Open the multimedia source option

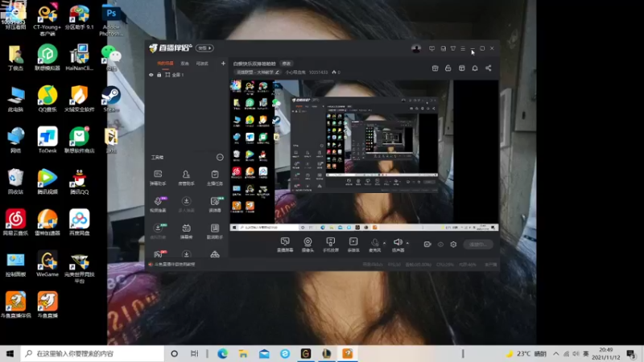353,245
